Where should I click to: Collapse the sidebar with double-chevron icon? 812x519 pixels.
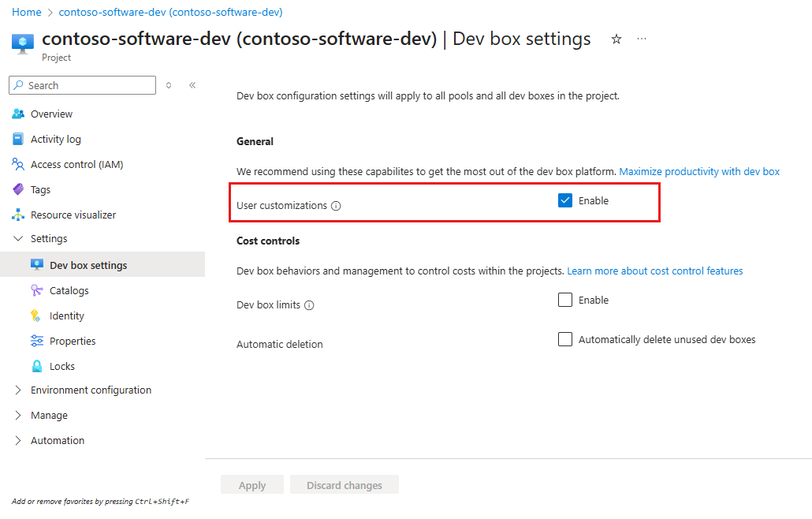(192, 85)
